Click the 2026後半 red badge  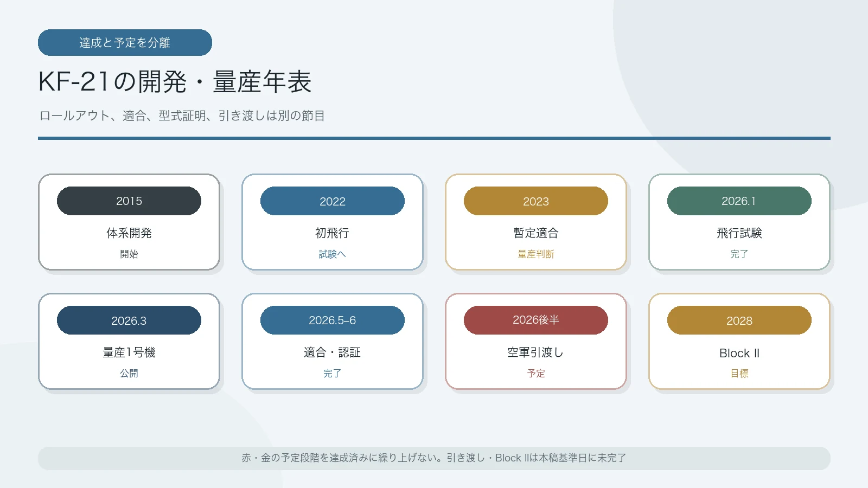click(536, 320)
